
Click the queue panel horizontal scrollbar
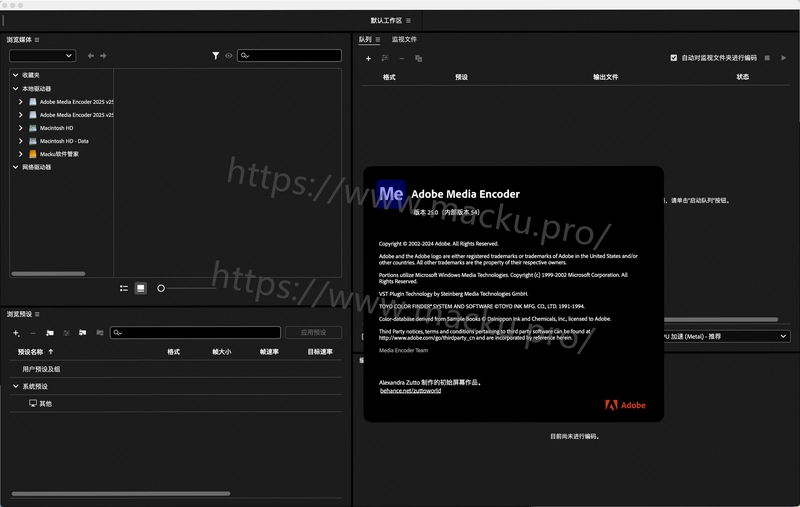720,319
